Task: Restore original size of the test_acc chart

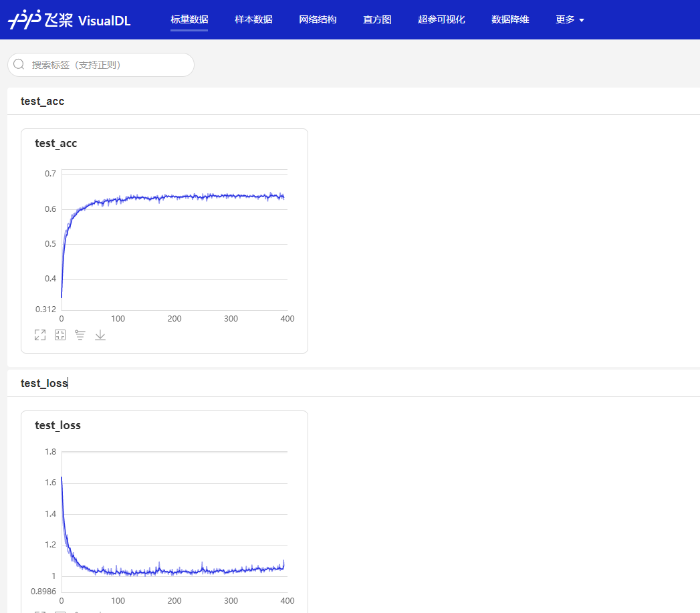Action: point(60,335)
